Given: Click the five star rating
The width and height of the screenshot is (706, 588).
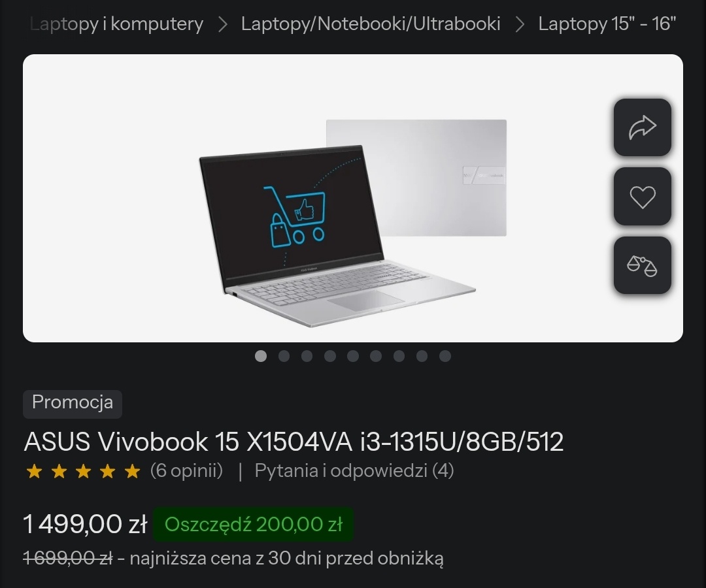Looking at the screenshot, I should (x=83, y=472).
